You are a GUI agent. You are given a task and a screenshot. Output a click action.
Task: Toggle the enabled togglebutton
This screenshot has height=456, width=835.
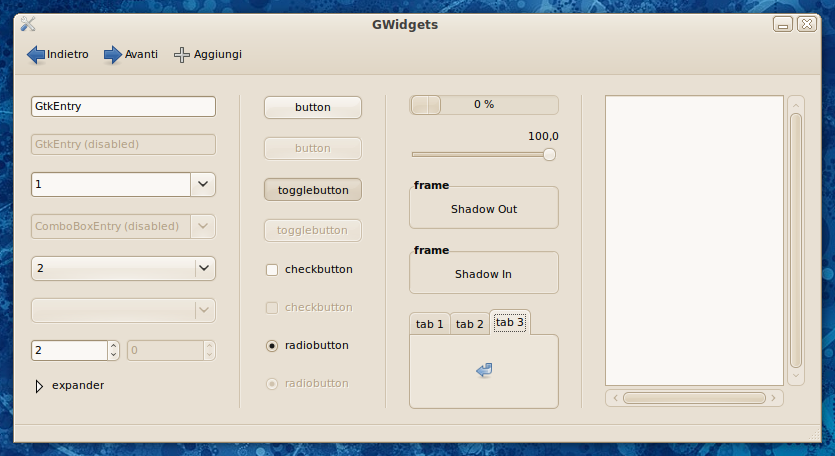tap(313, 190)
